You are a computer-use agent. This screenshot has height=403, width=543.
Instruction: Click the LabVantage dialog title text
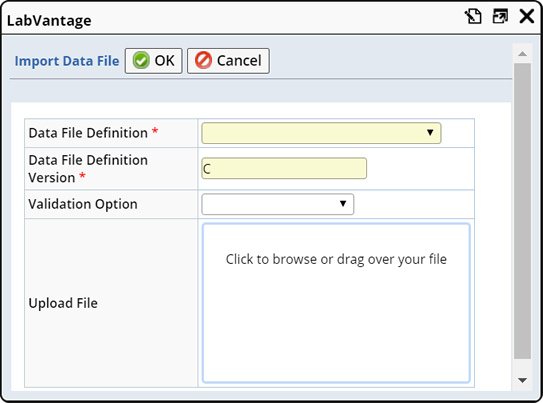49,21
